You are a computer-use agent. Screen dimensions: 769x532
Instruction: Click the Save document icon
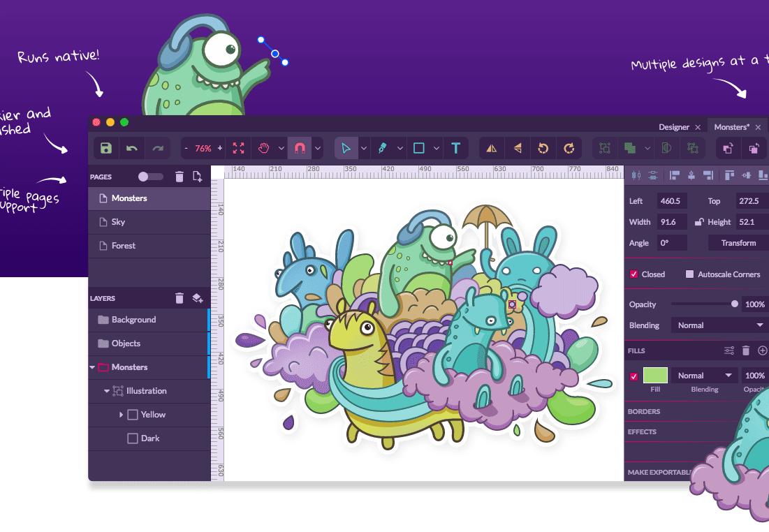105,147
